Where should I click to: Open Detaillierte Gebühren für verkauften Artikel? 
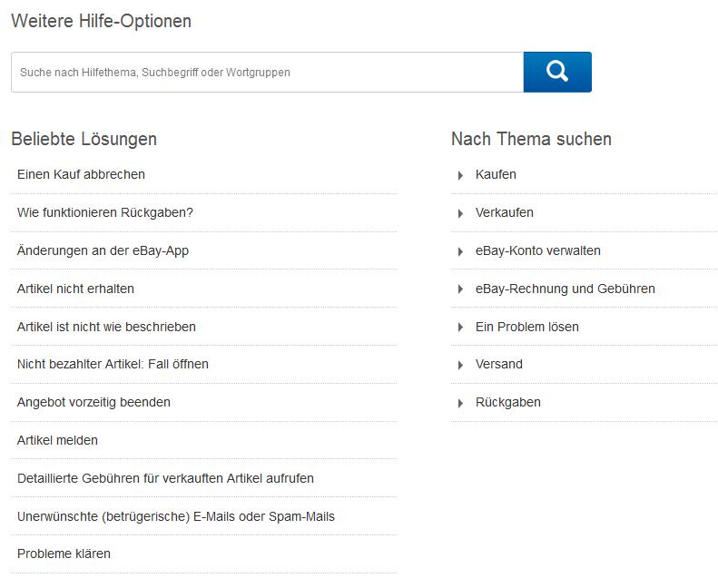click(165, 478)
